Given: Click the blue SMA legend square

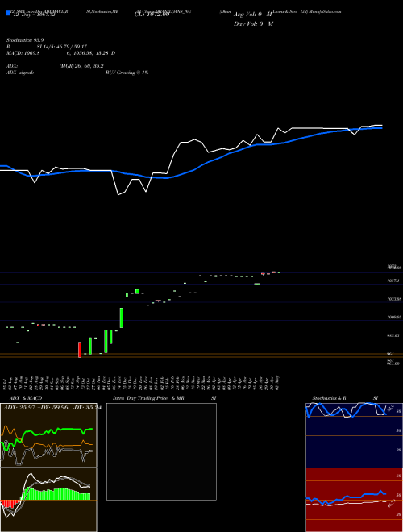Looking at the screenshot, I should 8,14.
